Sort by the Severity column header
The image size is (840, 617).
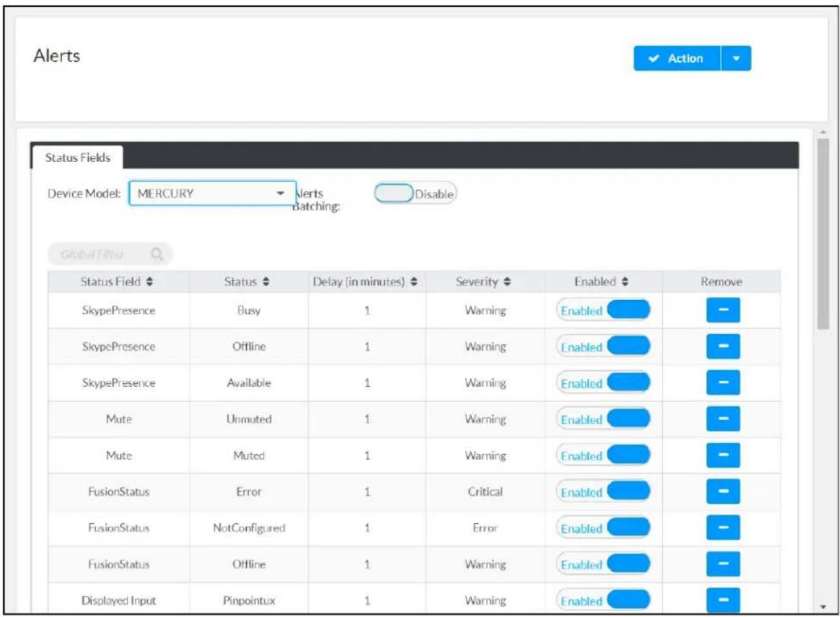483,282
